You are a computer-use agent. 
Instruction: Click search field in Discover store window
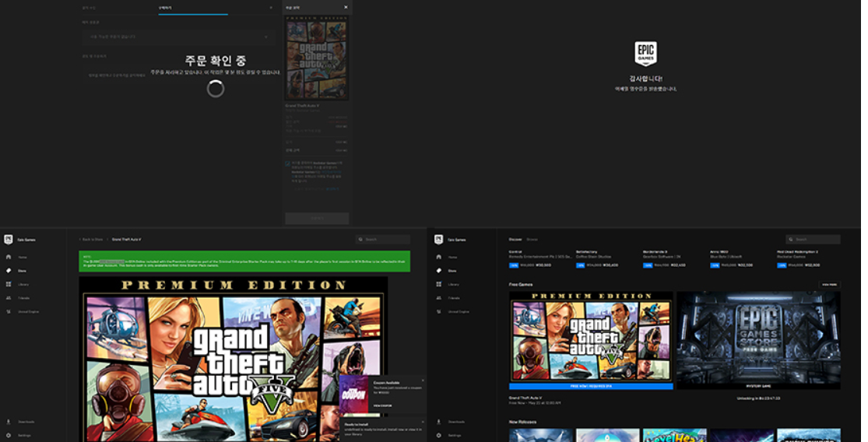tap(814, 240)
